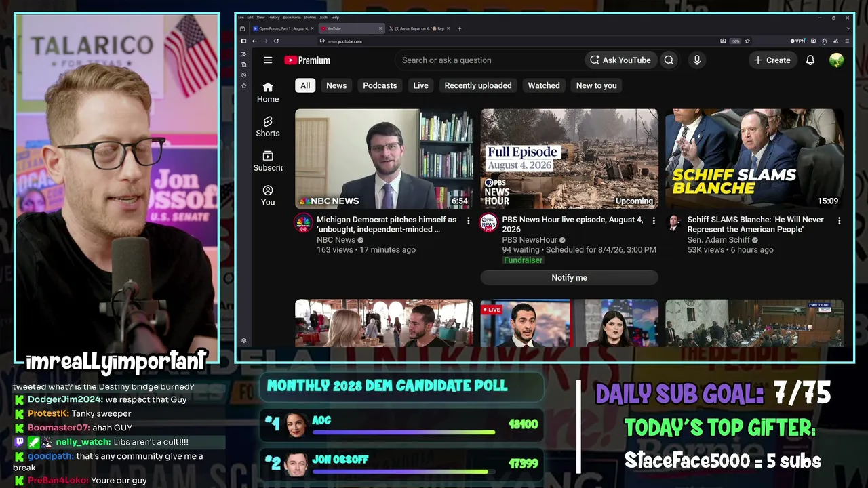Open more options for PBS News Hour video
This screenshot has height=488, width=868.
click(x=654, y=221)
